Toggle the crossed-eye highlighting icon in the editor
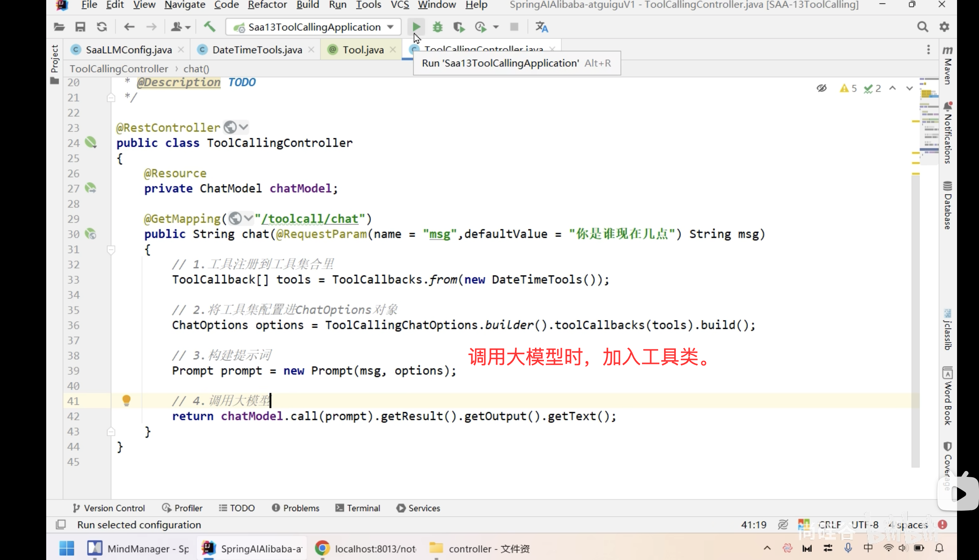Image resolution: width=979 pixels, height=560 pixels. point(821,88)
